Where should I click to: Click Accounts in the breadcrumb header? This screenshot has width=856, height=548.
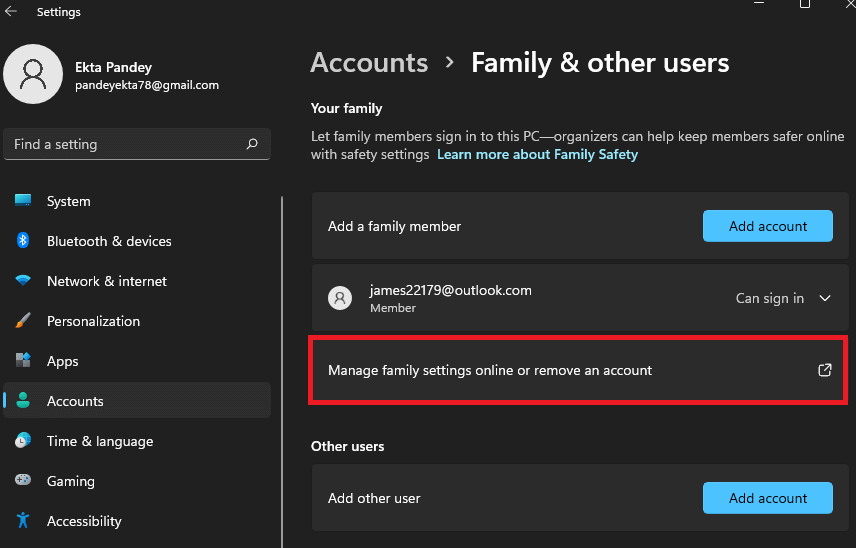[369, 63]
